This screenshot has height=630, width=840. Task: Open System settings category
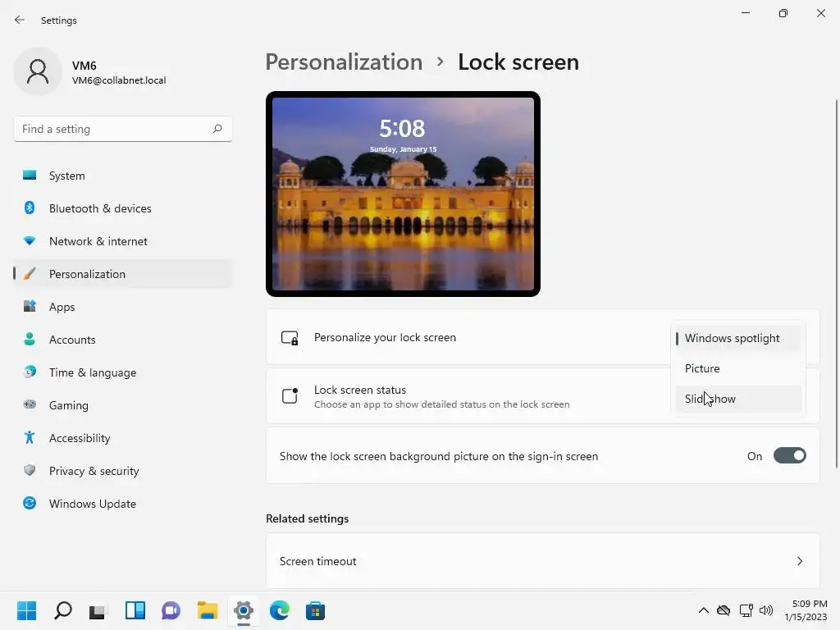pyautogui.click(x=123, y=176)
